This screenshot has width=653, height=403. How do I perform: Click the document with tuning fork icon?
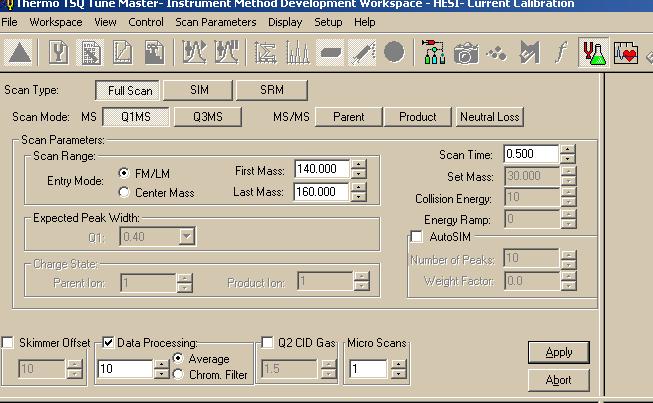coord(59,53)
